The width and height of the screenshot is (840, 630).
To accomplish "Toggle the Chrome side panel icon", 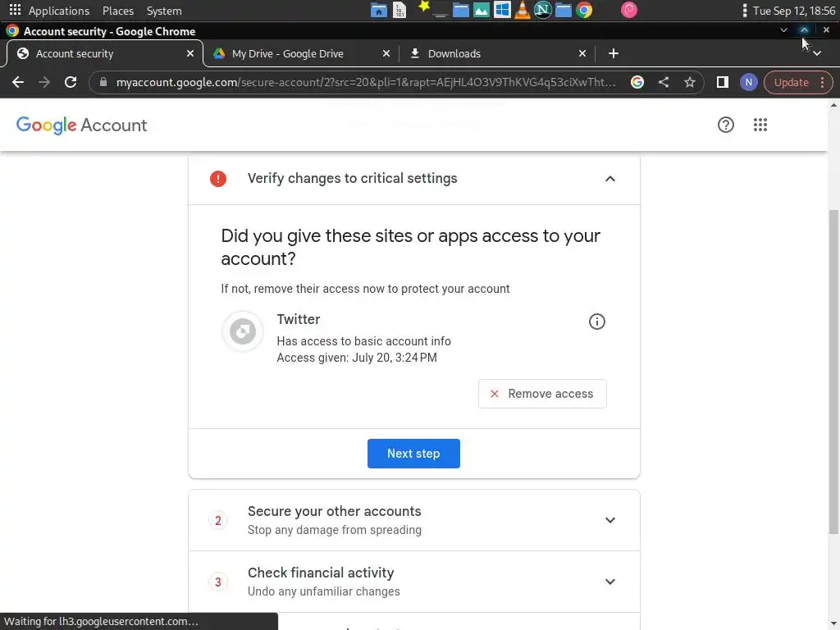I will click(722, 82).
